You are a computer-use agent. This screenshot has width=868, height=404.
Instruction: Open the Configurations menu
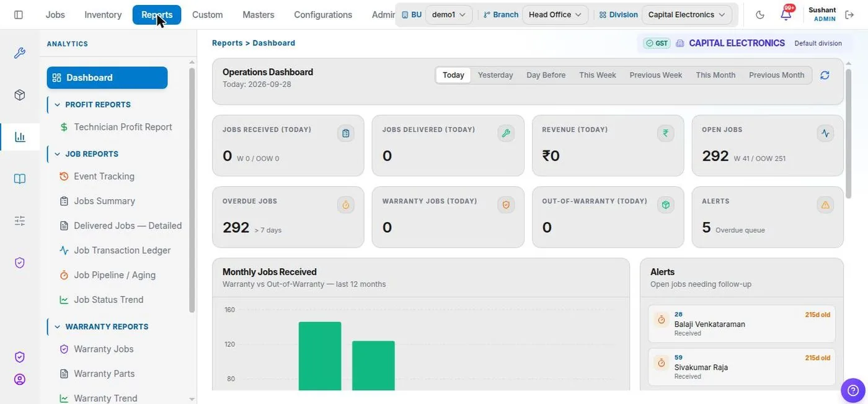[323, 14]
